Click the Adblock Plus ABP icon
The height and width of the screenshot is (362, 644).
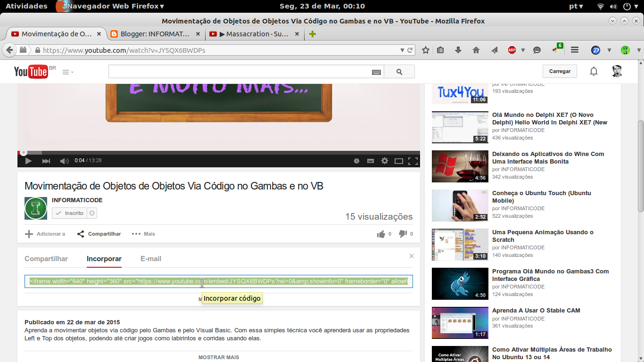coord(512,50)
